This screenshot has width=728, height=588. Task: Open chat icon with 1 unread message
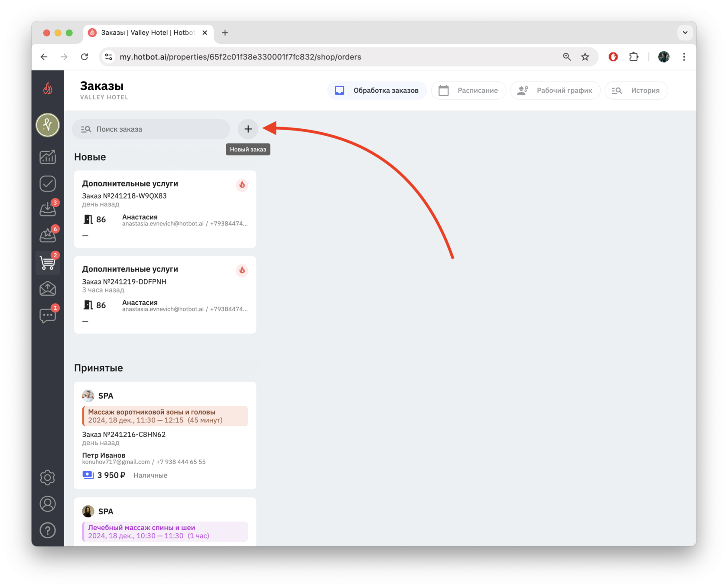coord(48,315)
